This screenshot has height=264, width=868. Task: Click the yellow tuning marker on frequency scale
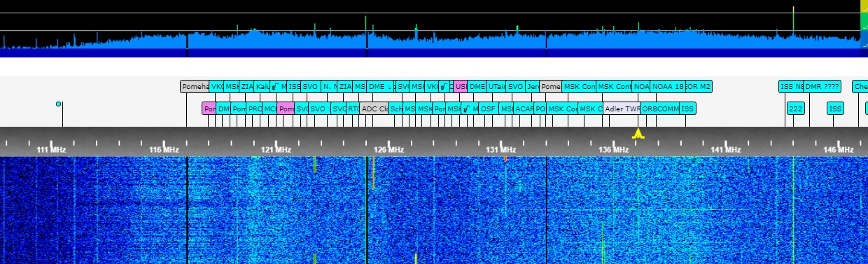coord(638,133)
